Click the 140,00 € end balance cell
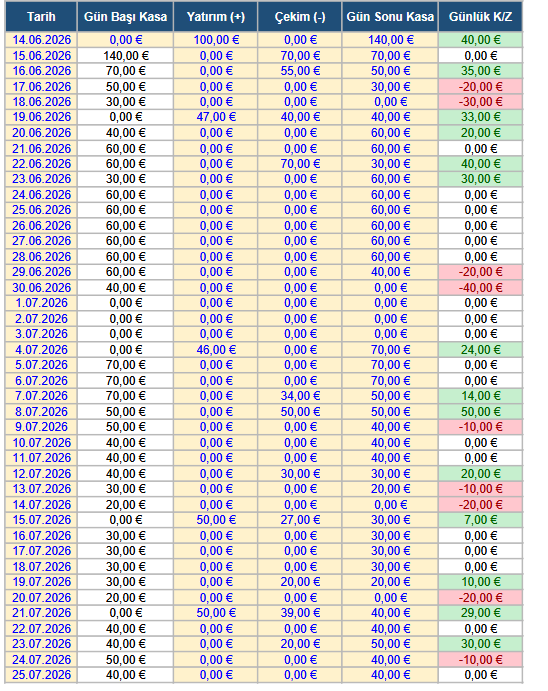 pos(390,40)
